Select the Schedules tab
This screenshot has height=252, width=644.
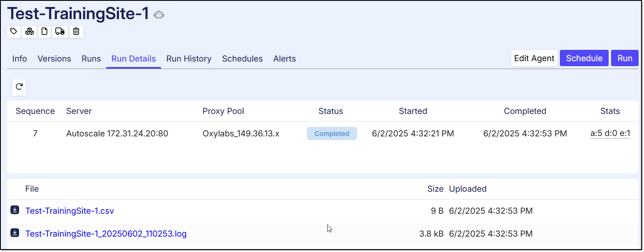[x=242, y=59]
